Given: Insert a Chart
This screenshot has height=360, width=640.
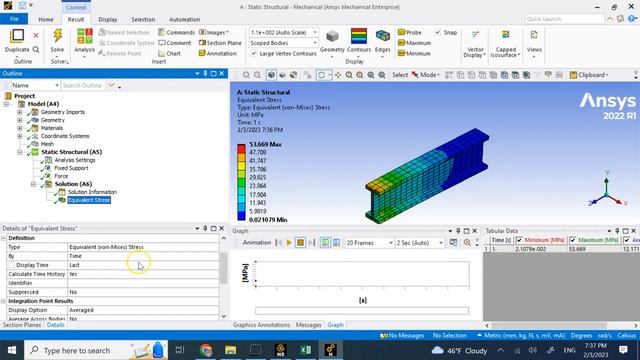Looking at the screenshot, I should pyautogui.click(x=169, y=53).
